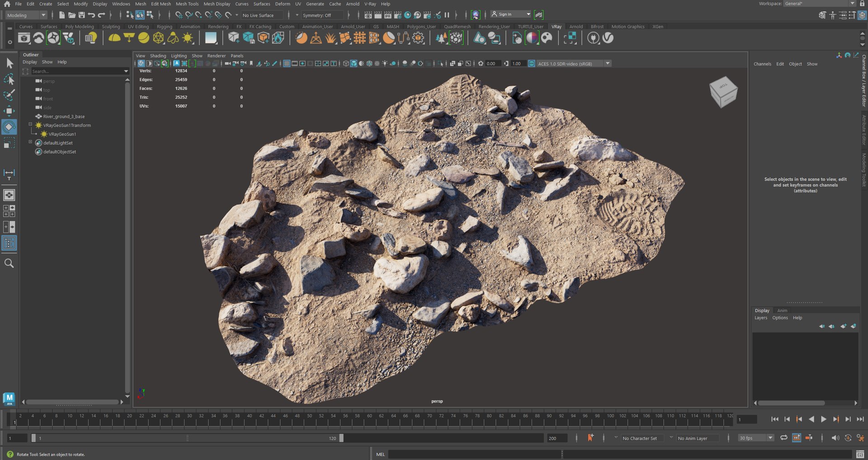Click the range slider bar handle at 120
The width and height of the screenshot is (868, 460).
tap(341, 438)
